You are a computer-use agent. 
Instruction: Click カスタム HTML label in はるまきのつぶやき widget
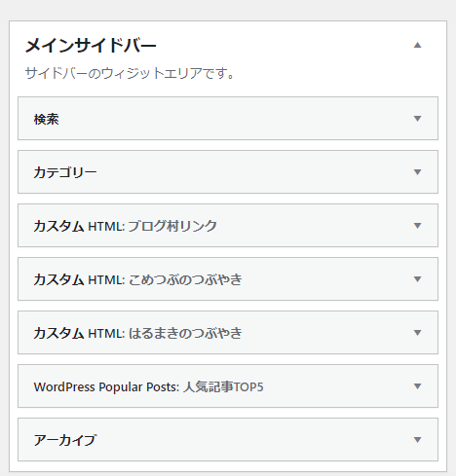pos(79,333)
